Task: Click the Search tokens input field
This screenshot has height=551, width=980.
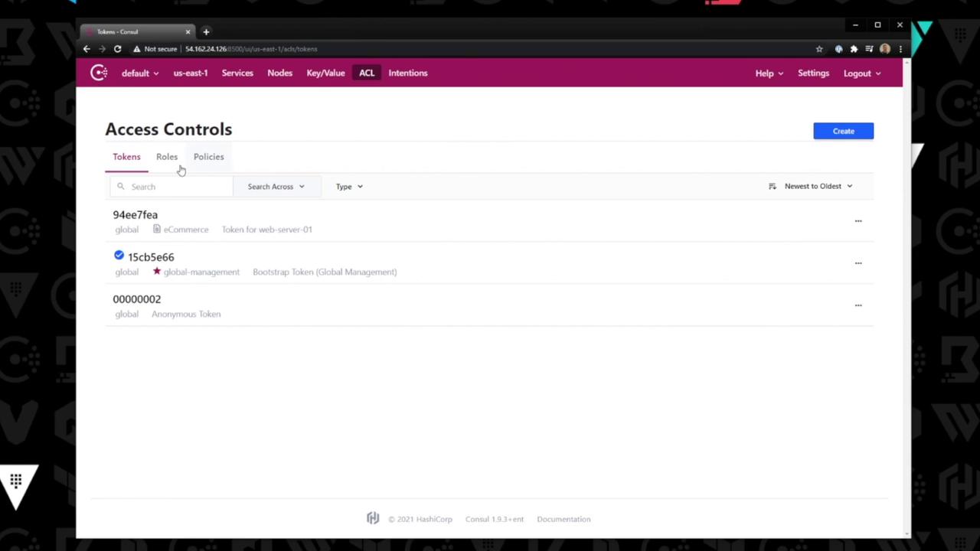Action: 171,187
